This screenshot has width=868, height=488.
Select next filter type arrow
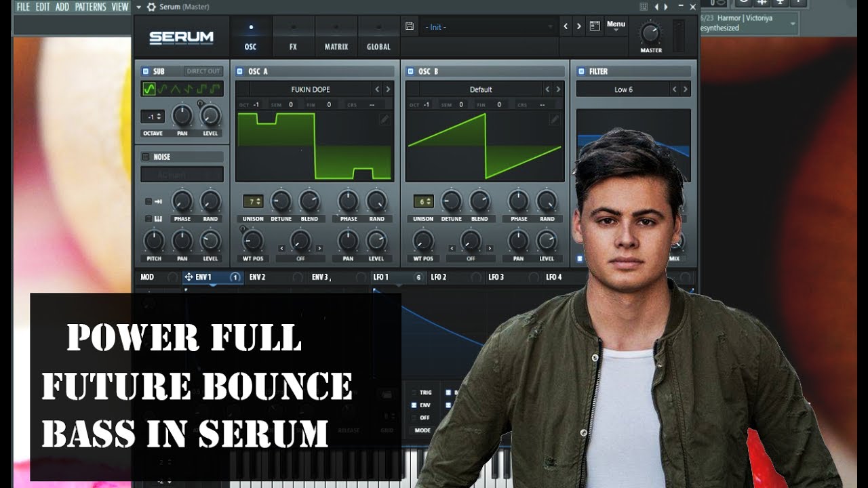tap(686, 89)
